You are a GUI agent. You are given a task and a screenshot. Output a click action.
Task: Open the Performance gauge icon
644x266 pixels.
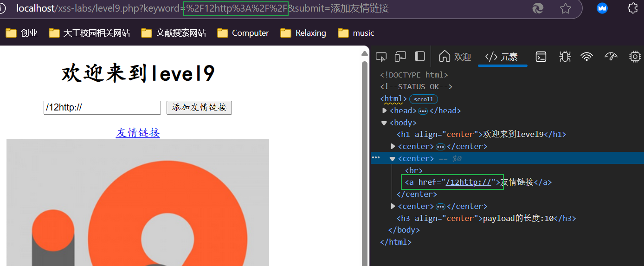tap(611, 57)
